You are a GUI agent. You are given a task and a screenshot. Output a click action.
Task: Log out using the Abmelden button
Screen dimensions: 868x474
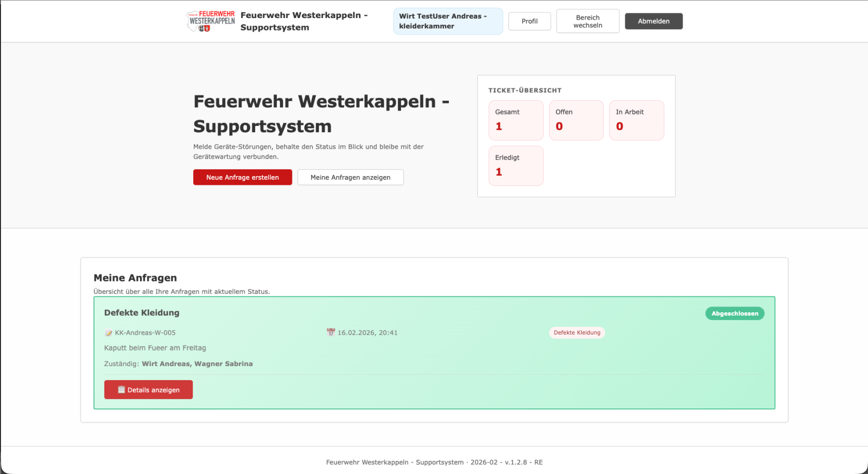point(654,21)
